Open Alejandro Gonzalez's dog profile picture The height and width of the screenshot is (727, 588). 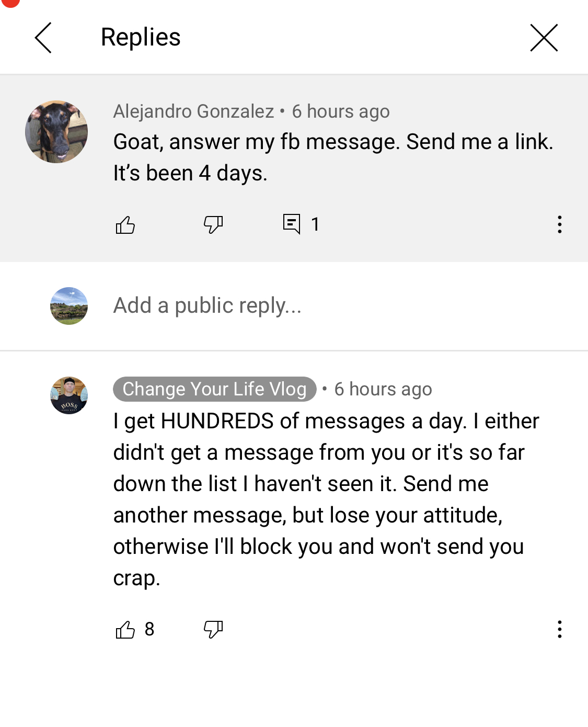point(56,132)
